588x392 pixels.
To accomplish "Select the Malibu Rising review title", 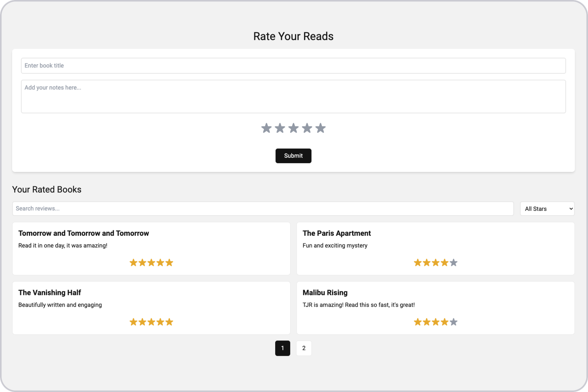I will pos(325,293).
